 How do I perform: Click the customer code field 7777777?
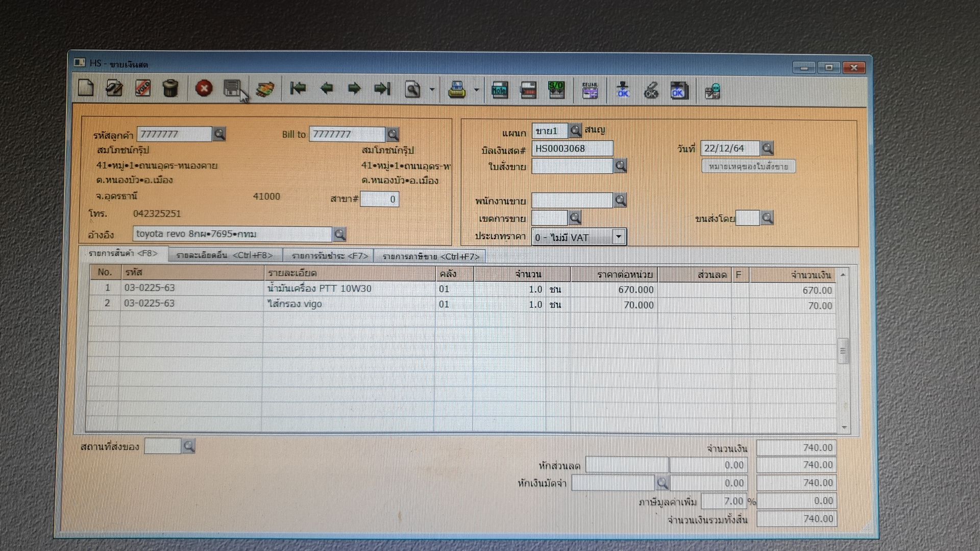174,134
